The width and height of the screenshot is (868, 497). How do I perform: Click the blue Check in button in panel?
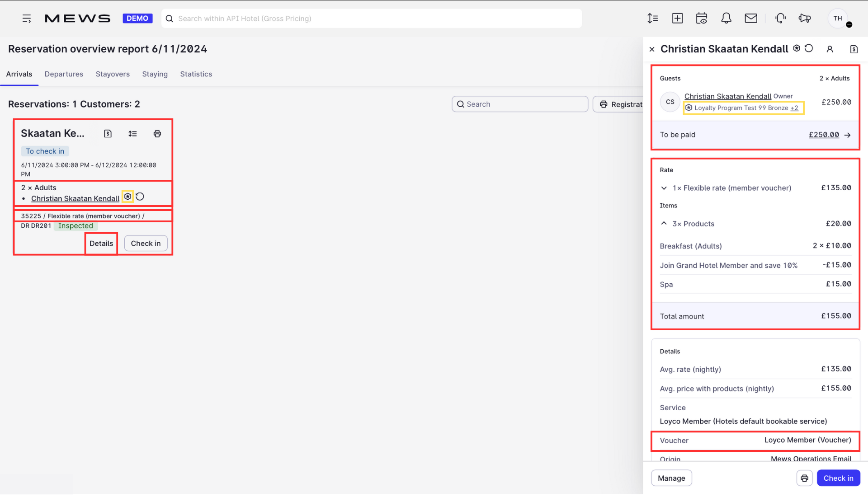(838, 478)
